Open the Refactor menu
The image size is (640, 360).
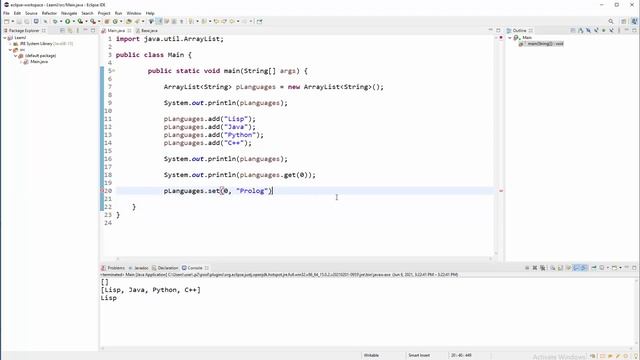pyautogui.click(x=49, y=13)
